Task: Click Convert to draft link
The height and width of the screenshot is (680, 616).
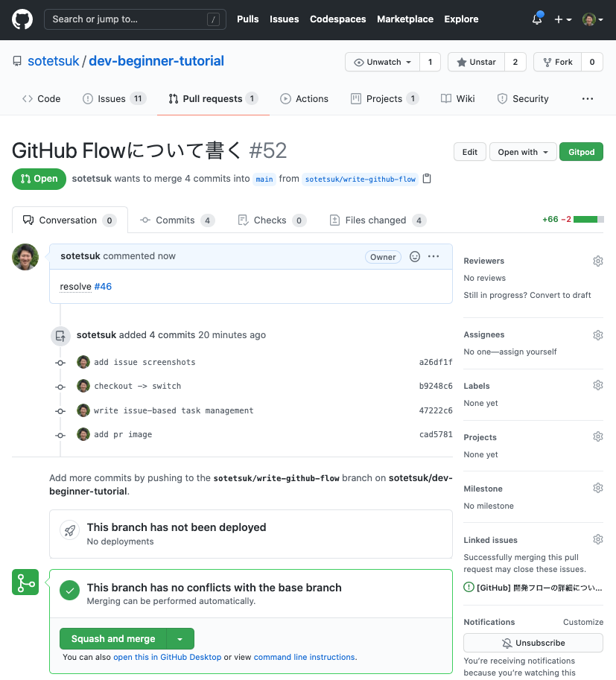Action: (560, 296)
